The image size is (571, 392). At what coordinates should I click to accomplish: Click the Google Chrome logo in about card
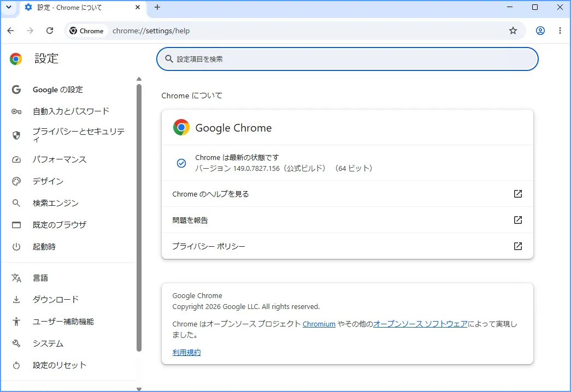[181, 127]
